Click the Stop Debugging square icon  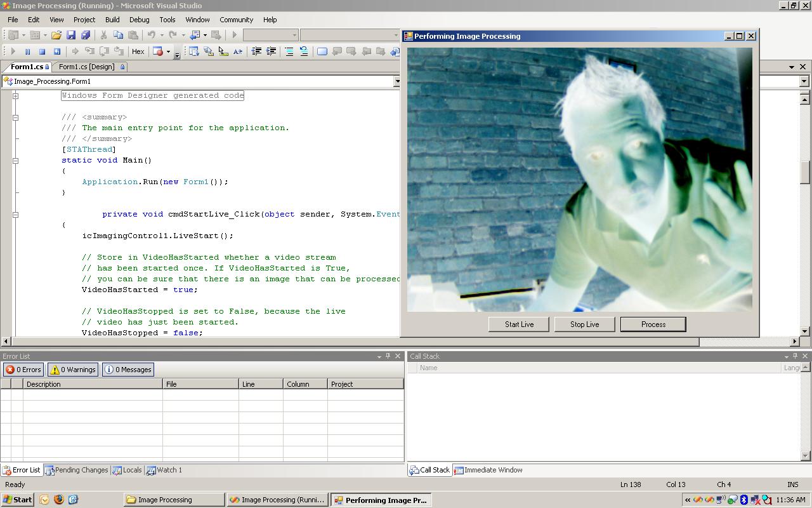42,51
